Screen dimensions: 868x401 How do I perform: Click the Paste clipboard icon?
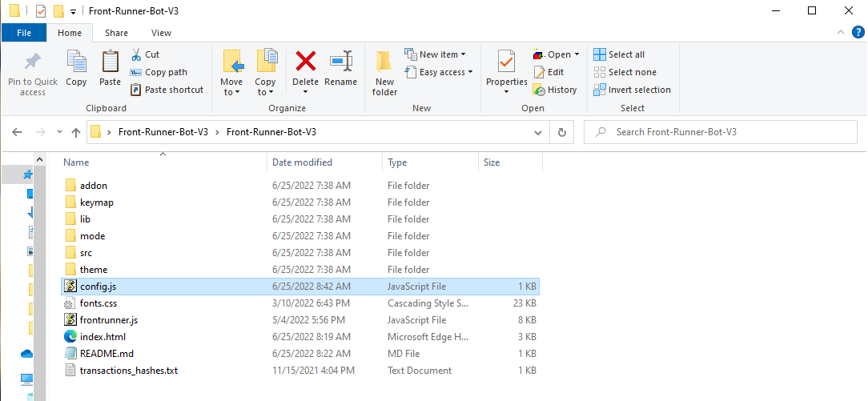[111, 62]
